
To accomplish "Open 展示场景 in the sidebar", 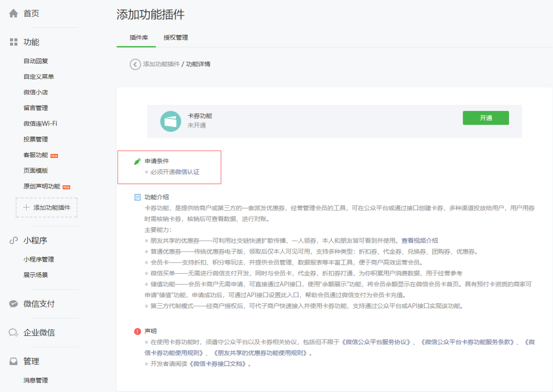I will coord(36,275).
